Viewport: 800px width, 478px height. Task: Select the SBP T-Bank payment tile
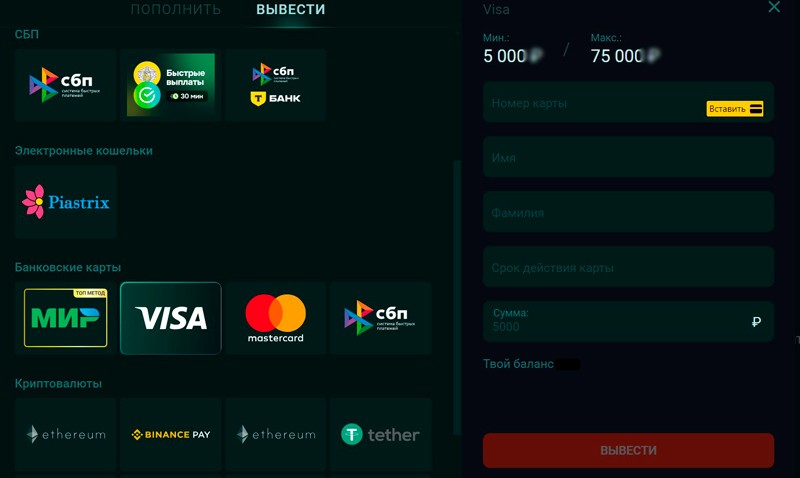(x=276, y=85)
